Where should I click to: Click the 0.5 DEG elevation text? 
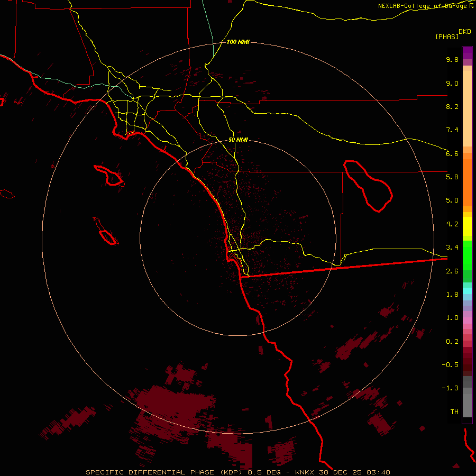265,472
